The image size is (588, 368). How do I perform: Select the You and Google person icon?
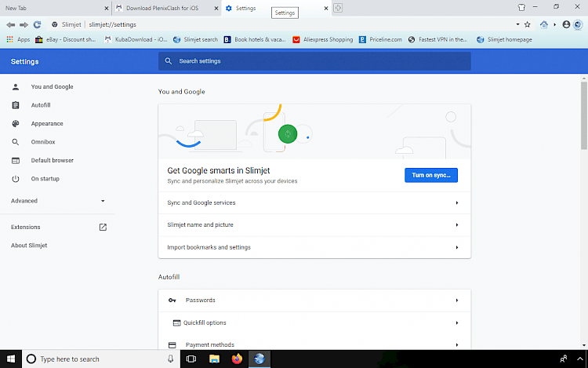16,87
